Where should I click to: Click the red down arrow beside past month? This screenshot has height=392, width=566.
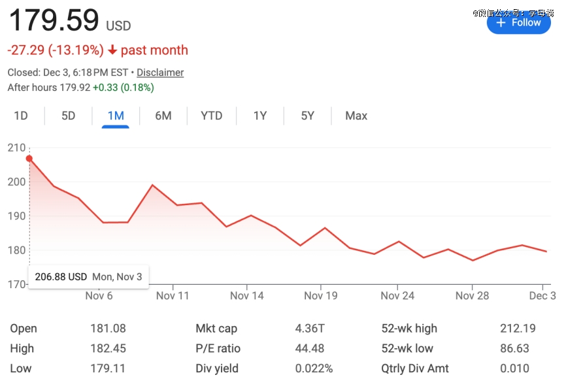(112, 50)
